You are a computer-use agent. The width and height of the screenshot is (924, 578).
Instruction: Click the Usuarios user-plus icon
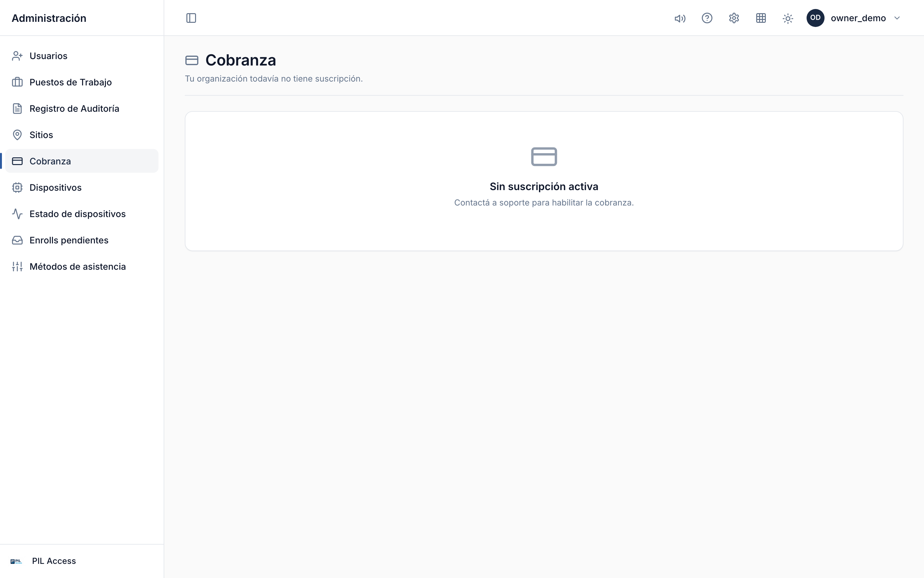[17, 56]
